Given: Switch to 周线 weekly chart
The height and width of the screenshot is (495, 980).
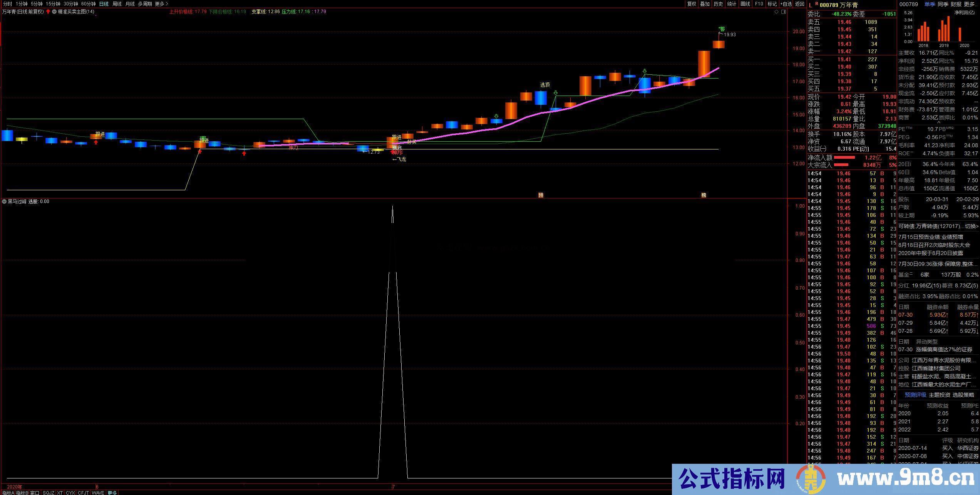Looking at the screenshot, I should point(117,4).
